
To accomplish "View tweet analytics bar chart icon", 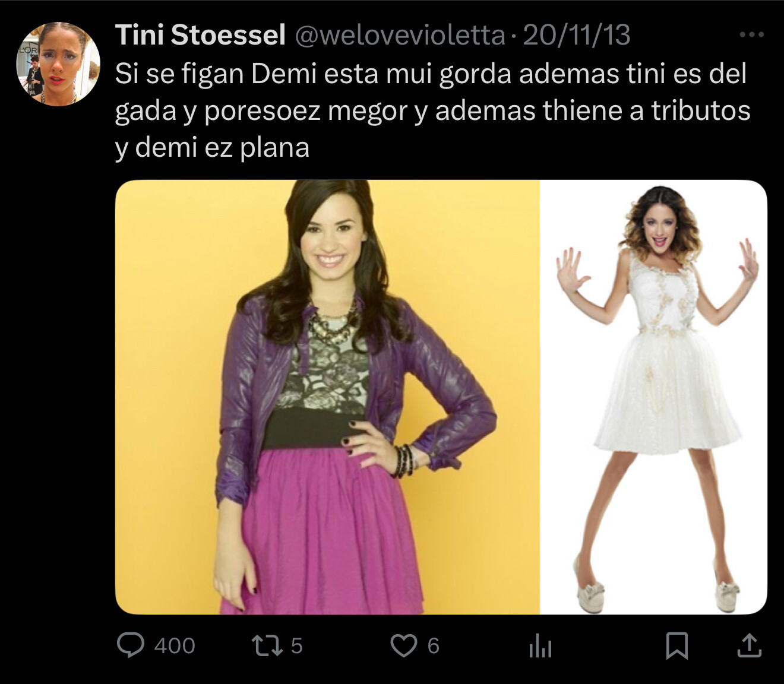I will 540,646.
